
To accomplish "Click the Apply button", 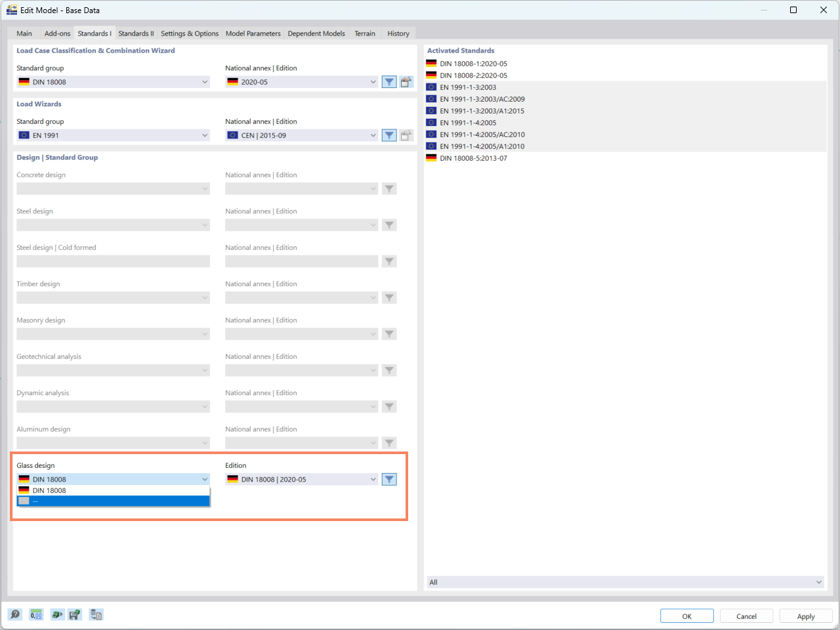I will click(x=805, y=616).
